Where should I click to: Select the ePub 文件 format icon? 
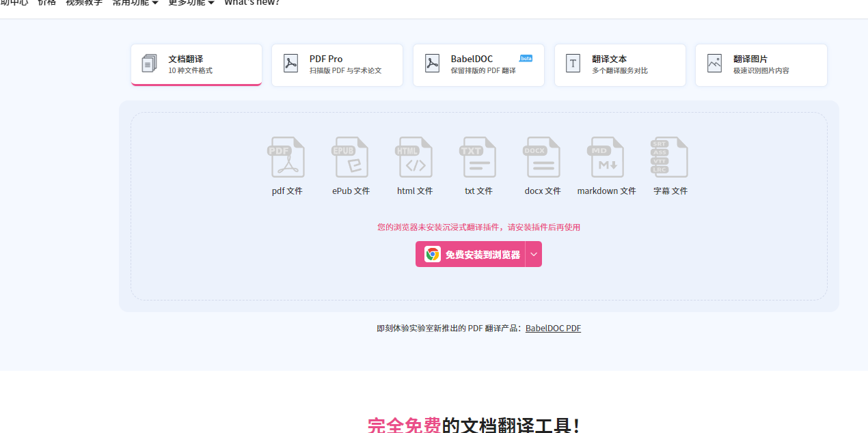tap(350, 157)
